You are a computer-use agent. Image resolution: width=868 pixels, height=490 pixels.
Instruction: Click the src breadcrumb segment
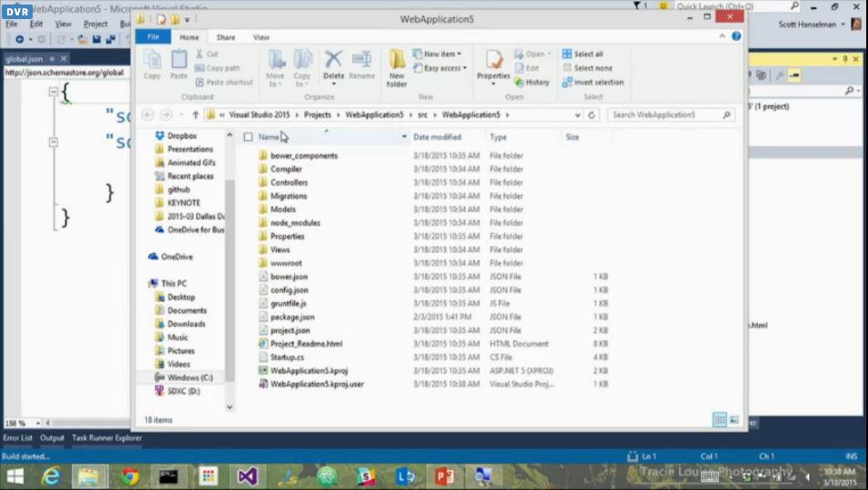(422, 115)
